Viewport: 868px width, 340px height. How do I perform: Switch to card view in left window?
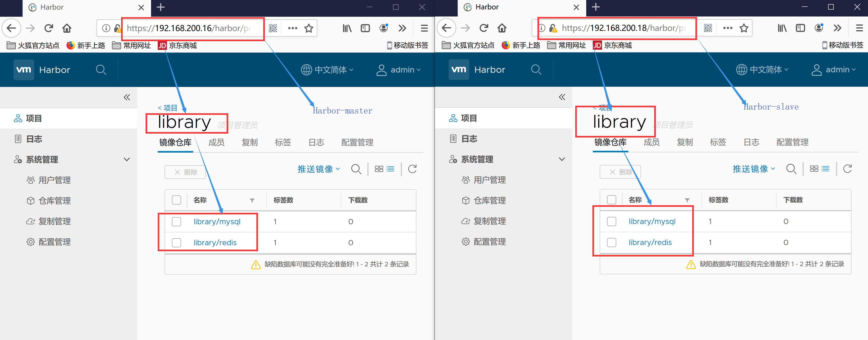(379, 169)
